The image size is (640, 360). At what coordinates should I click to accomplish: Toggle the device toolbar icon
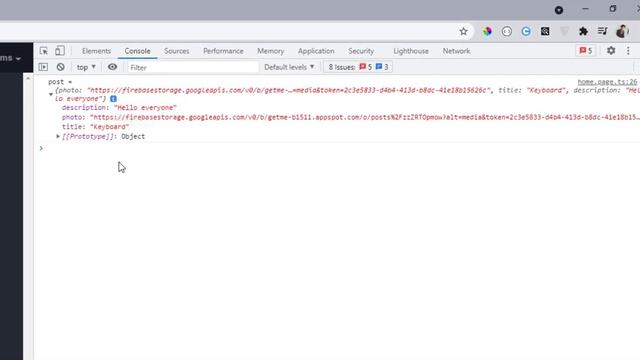point(60,51)
